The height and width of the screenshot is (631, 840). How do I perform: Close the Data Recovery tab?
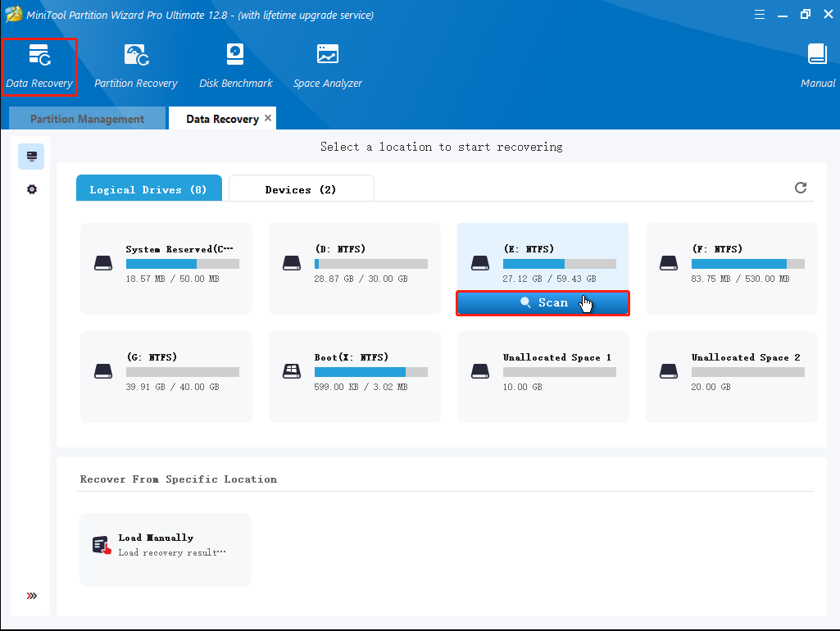tap(267, 117)
